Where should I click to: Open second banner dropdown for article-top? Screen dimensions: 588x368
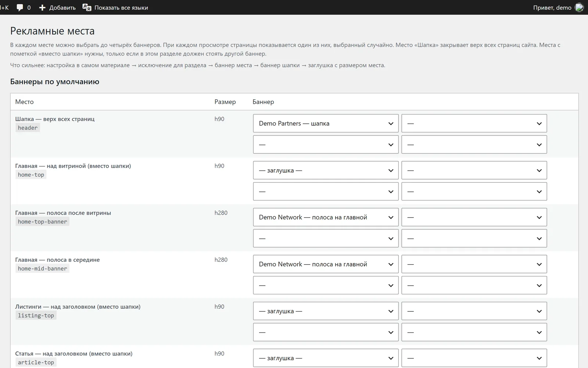pos(474,358)
